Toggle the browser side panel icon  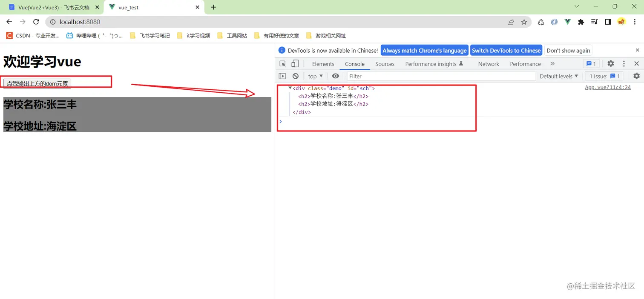click(608, 22)
